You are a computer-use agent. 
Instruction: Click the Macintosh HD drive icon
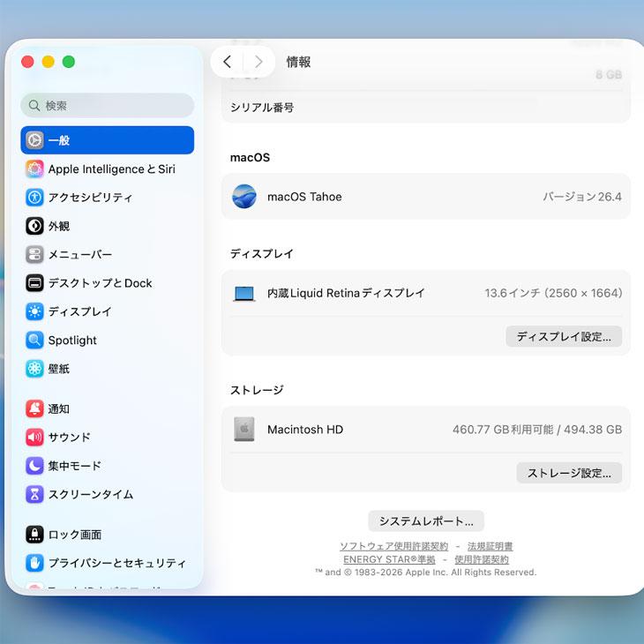point(244,430)
